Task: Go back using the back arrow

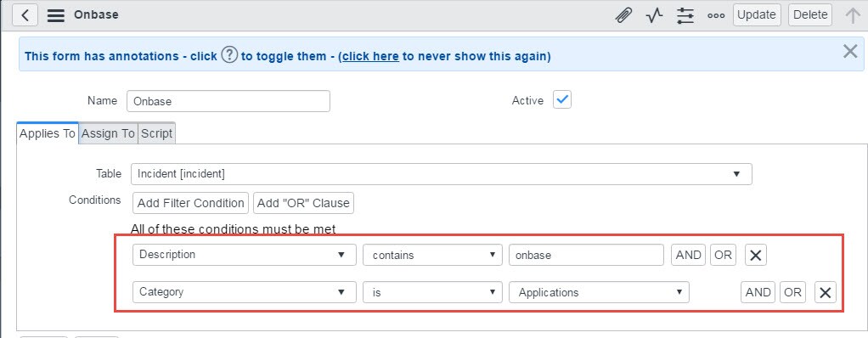Action: coord(25,15)
